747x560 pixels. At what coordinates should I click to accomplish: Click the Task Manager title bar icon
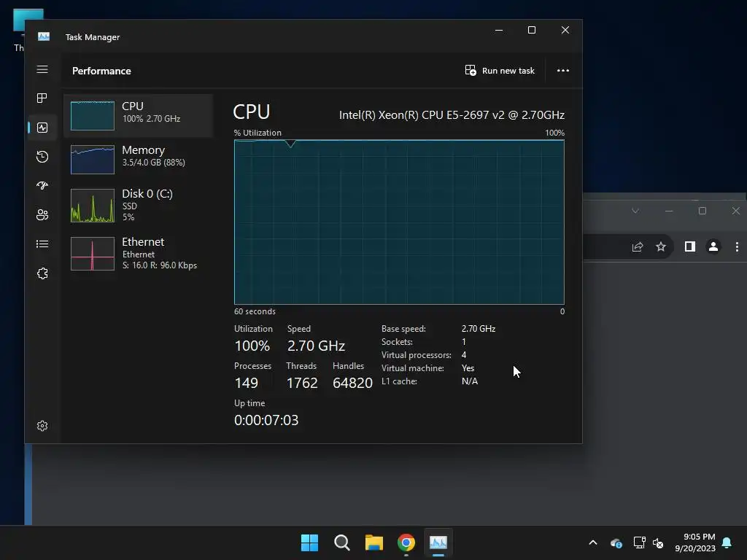(44, 36)
